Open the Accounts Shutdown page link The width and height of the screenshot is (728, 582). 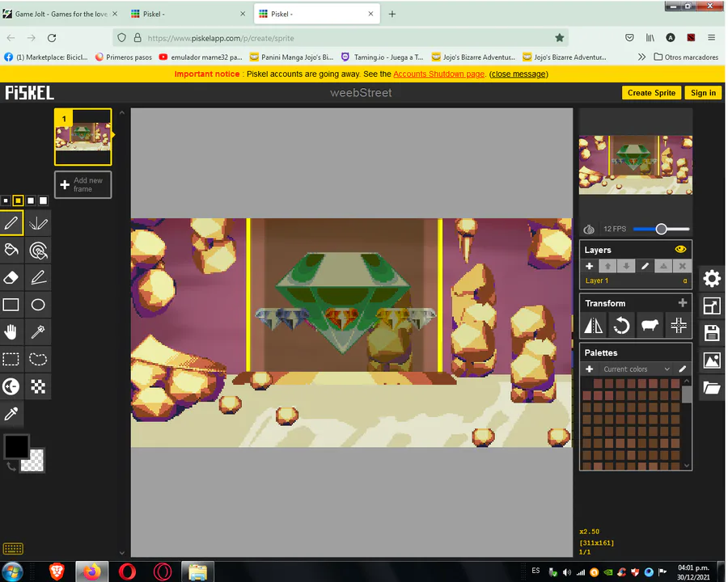point(438,74)
